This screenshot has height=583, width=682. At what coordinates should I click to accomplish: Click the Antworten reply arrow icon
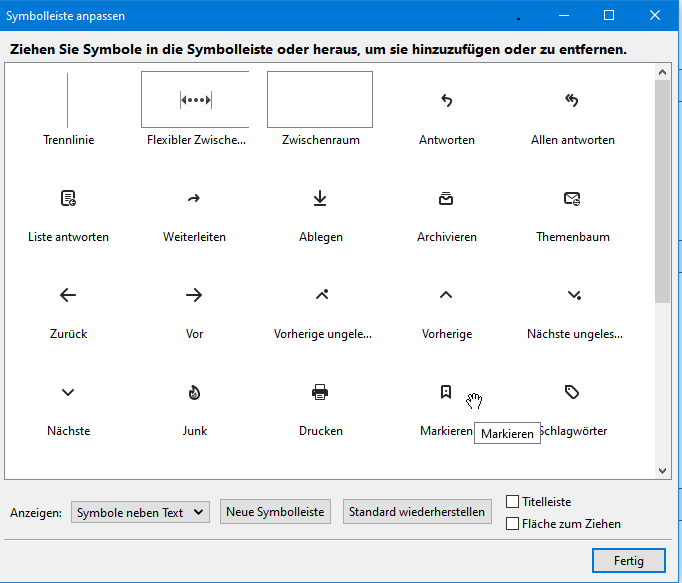(447, 101)
